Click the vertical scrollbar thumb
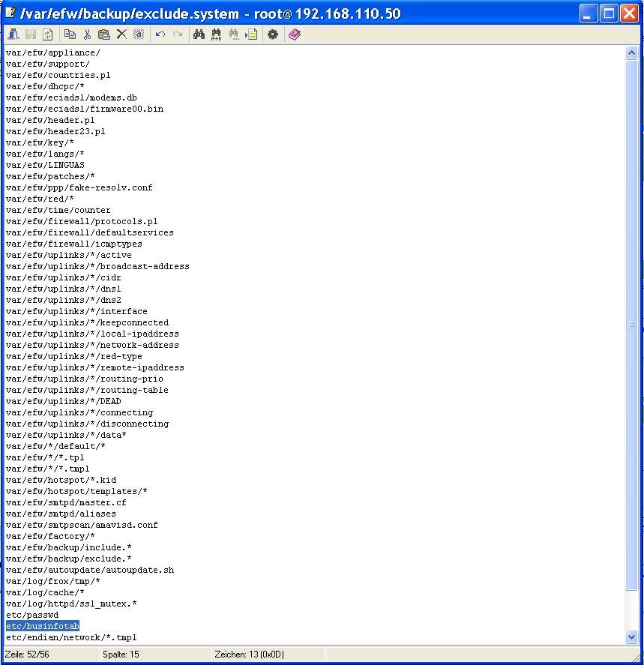The image size is (644, 665). tap(631, 325)
